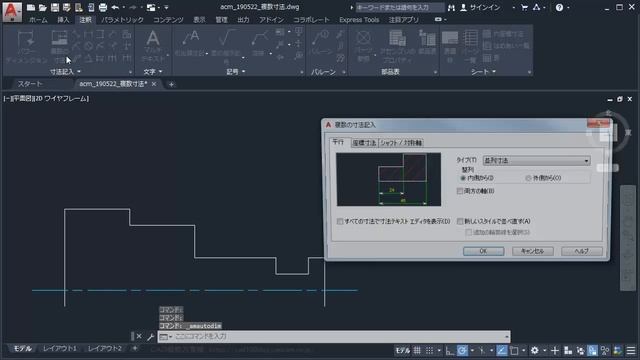Add a new drawing tab with plus button
The image size is (640, 360).
pyautogui.click(x=171, y=84)
